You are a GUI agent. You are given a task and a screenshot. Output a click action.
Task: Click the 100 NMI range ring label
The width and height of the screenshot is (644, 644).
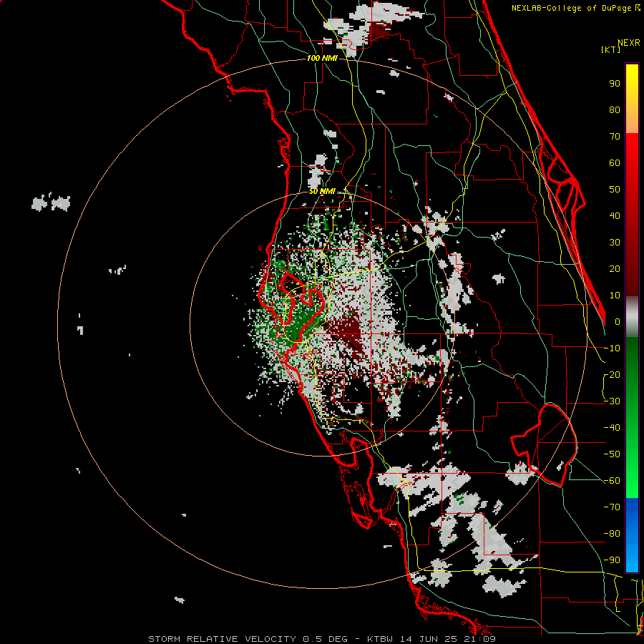coord(322,58)
